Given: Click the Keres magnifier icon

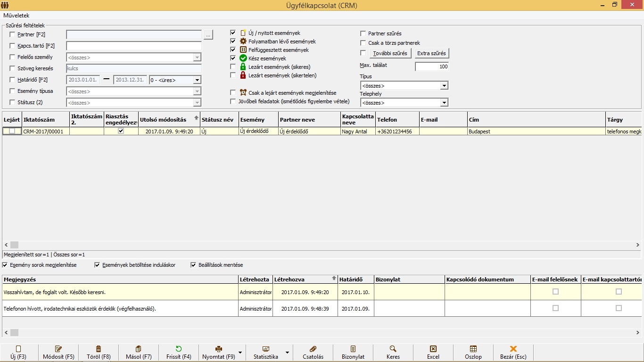Looking at the screenshot, I should (393, 349).
